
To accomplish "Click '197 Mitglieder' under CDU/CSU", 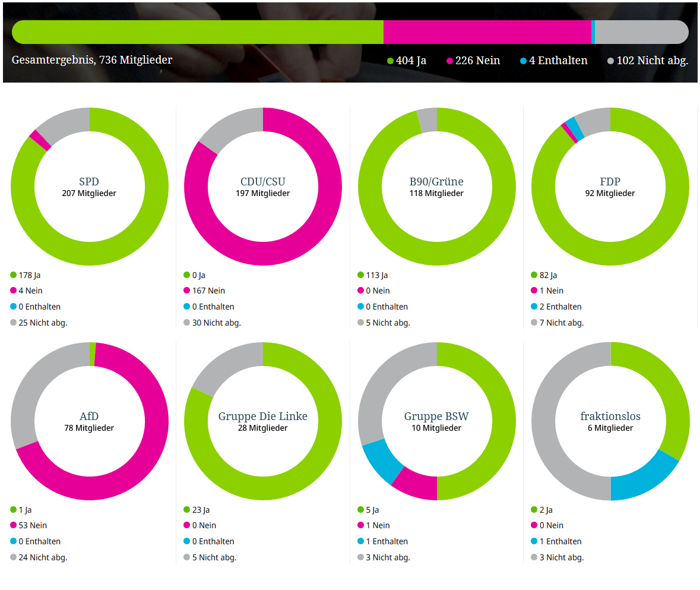I will click(x=263, y=193).
